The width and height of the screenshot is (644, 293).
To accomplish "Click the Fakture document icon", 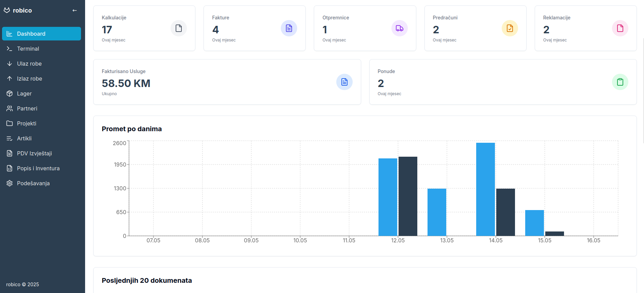I will (289, 28).
